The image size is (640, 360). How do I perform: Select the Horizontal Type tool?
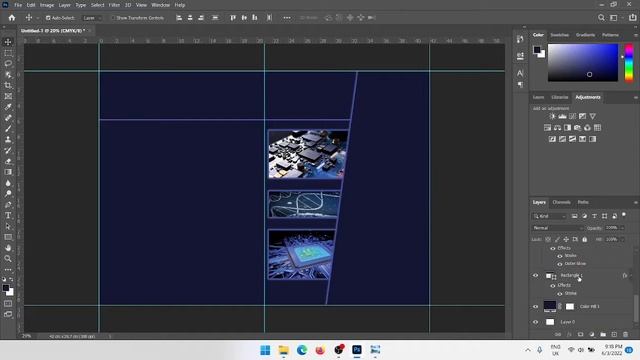tap(8, 216)
